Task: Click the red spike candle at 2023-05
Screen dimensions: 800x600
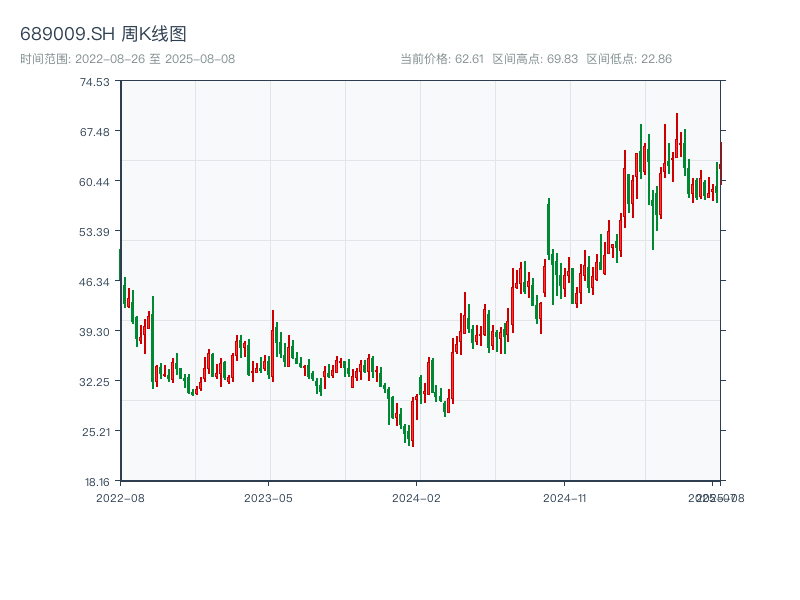Action: click(273, 345)
